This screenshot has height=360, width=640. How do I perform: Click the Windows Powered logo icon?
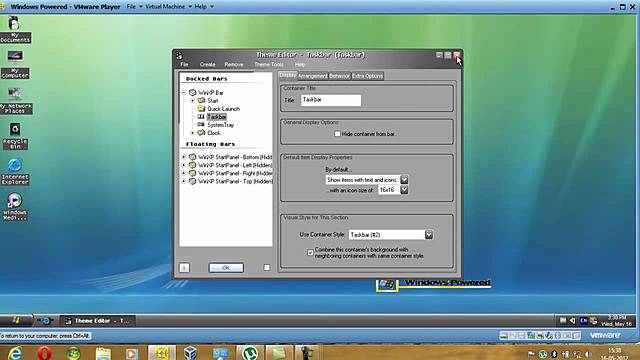387,284
